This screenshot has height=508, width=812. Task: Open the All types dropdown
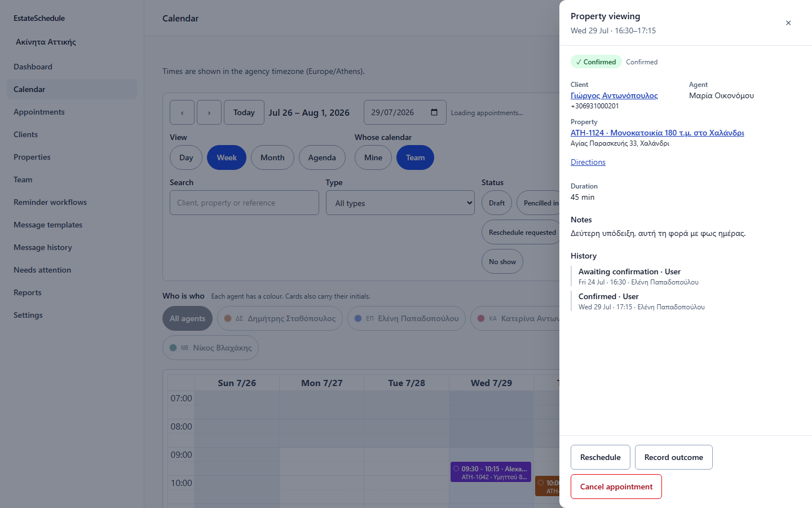click(x=400, y=203)
